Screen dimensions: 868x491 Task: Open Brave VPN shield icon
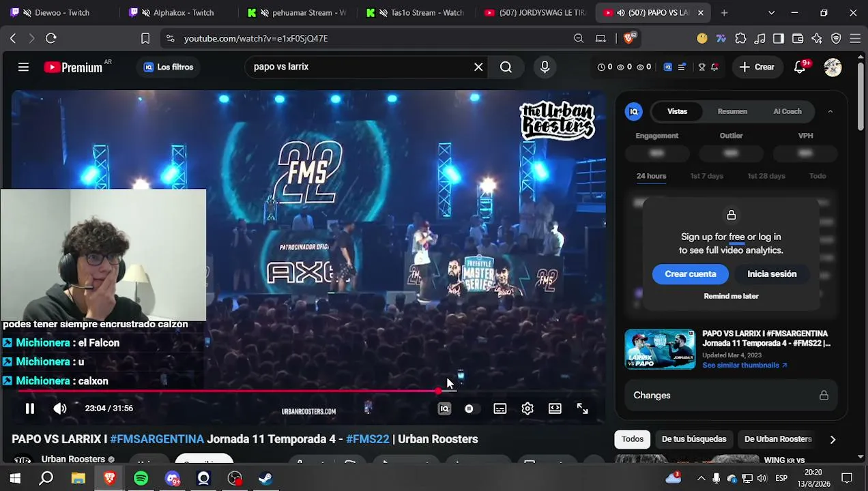(x=836, y=38)
